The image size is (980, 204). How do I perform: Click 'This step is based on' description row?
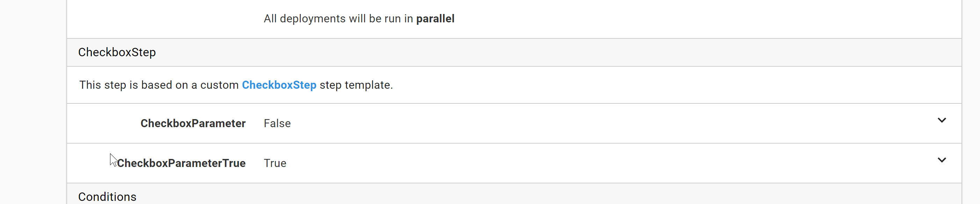pos(235,85)
